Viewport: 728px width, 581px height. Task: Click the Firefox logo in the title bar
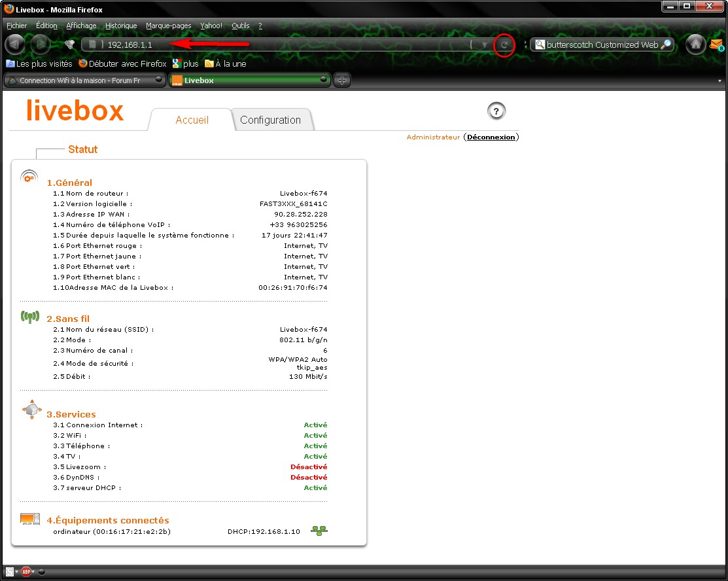[9, 9]
